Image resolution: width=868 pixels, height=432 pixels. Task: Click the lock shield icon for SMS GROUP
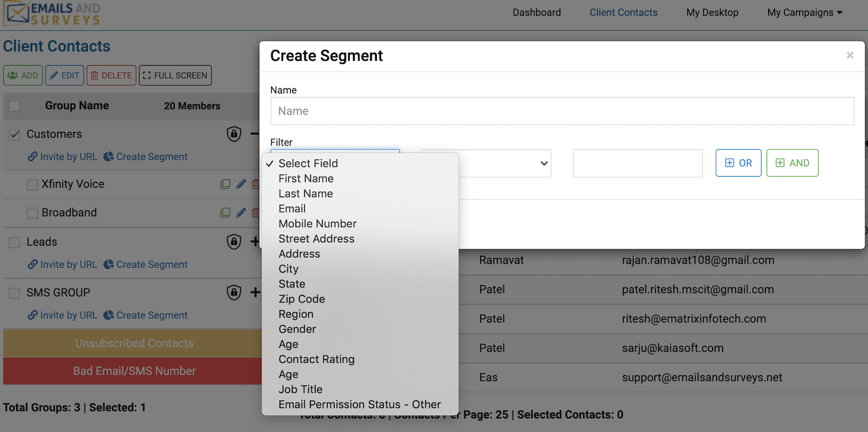[234, 292]
